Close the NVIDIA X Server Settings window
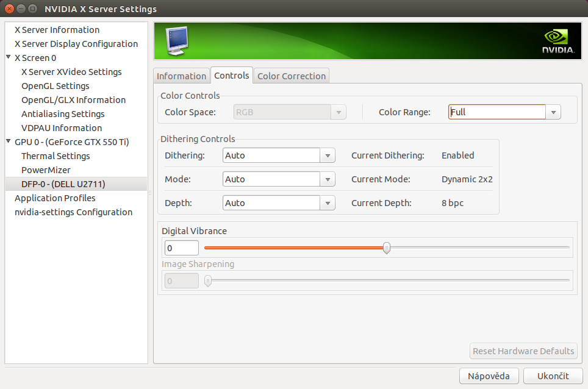The height and width of the screenshot is (389, 588). tap(9, 9)
